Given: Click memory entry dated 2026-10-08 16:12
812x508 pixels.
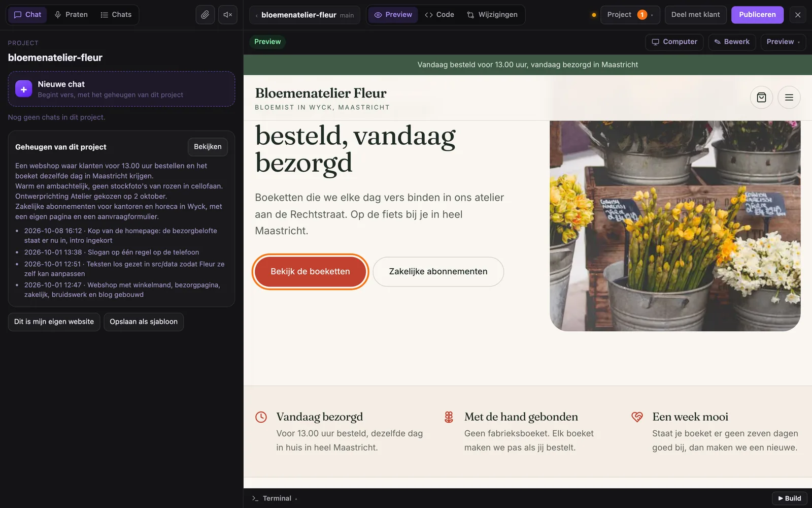Looking at the screenshot, I should (x=121, y=236).
